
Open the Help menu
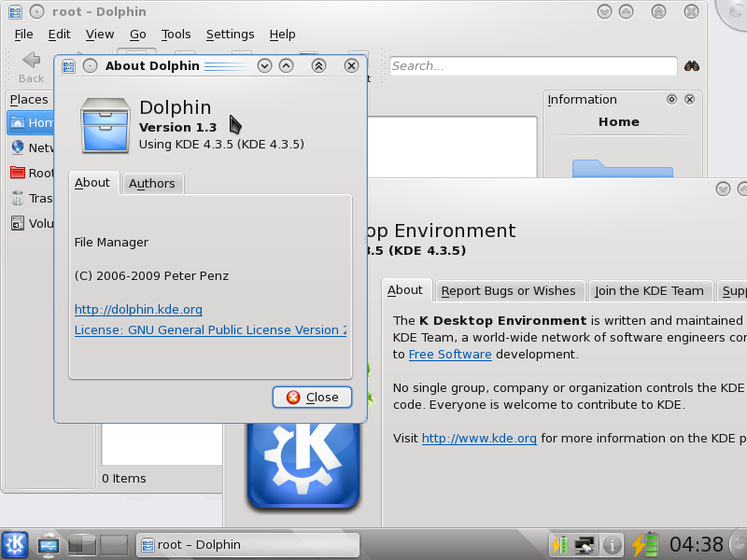pos(282,35)
